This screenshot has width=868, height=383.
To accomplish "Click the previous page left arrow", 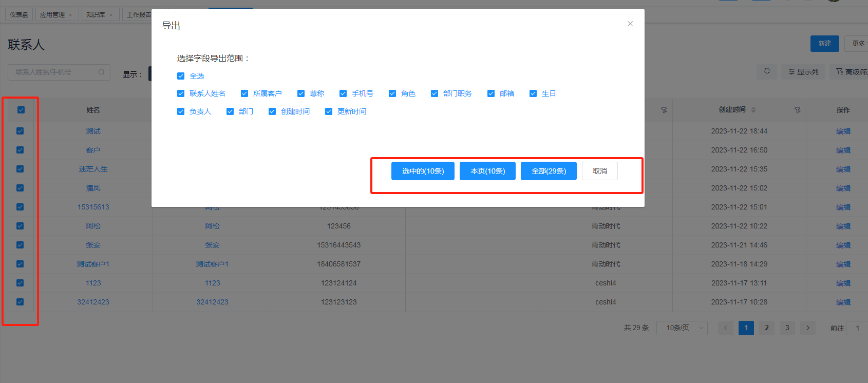I will tap(725, 328).
